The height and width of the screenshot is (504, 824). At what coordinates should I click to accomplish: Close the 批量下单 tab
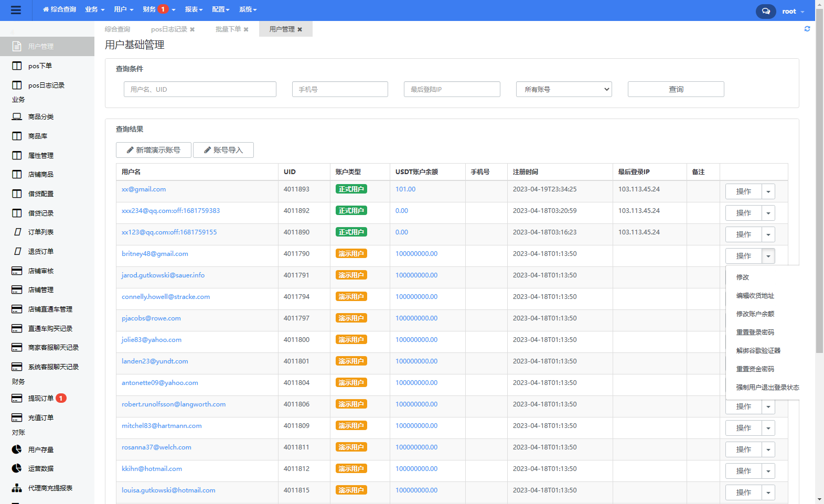(x=246, y=29)
